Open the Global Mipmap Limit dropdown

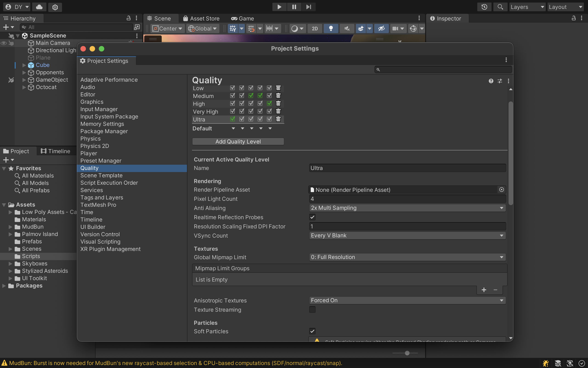[x=407, y=257]
